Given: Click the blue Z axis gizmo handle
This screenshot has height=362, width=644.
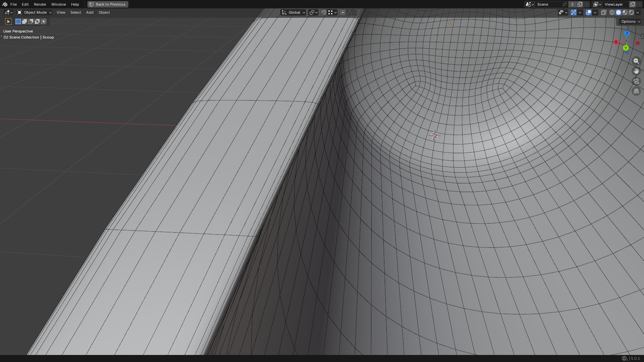Looking at the screenshot, I should point(627,33).
